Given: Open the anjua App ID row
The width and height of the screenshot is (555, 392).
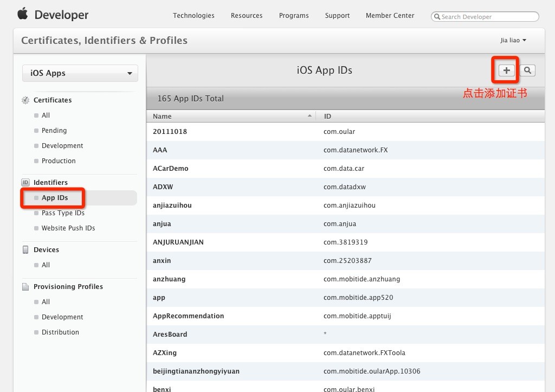Looking at the screenshot, I should tap(345, 224).
